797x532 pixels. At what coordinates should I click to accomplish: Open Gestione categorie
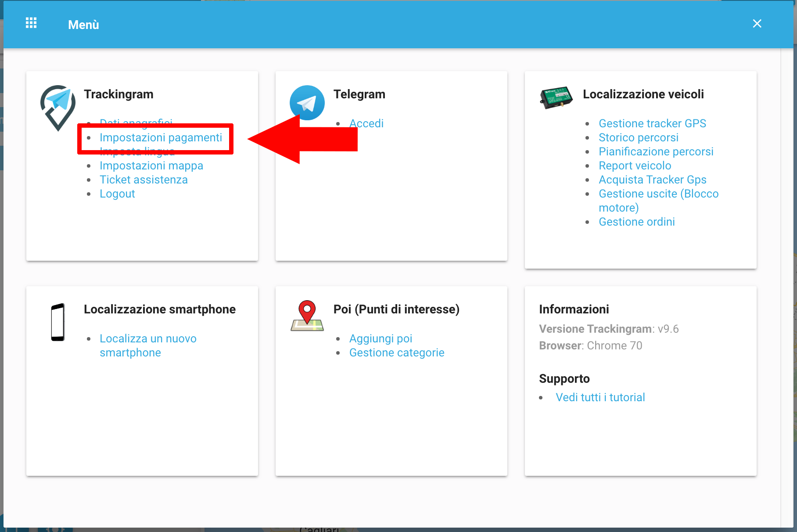pos(397,352)
